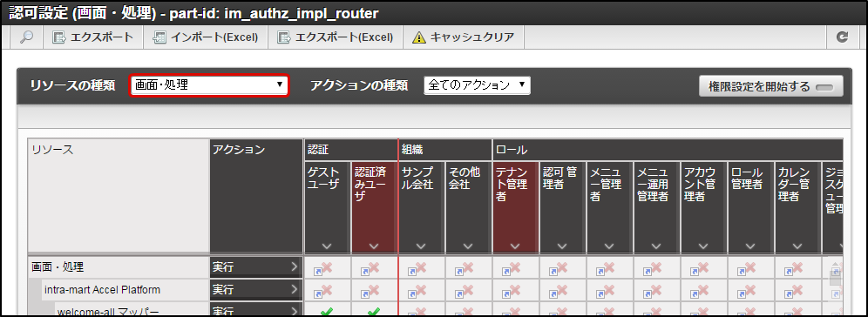Click カレンダー管理者 permission icon in intra-mart Accel Platform row
868x317 pixels.
794,291
